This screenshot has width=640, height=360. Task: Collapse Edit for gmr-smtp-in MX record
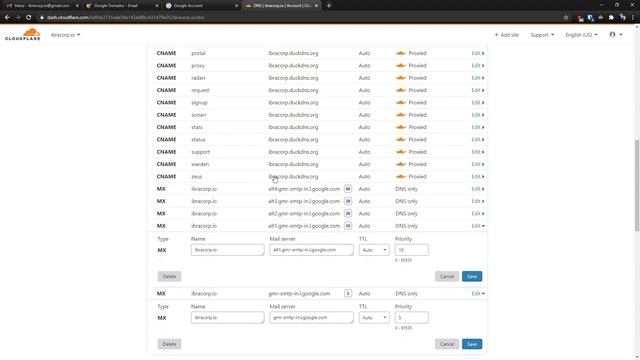pyautogui.click(x=478, y=293)
